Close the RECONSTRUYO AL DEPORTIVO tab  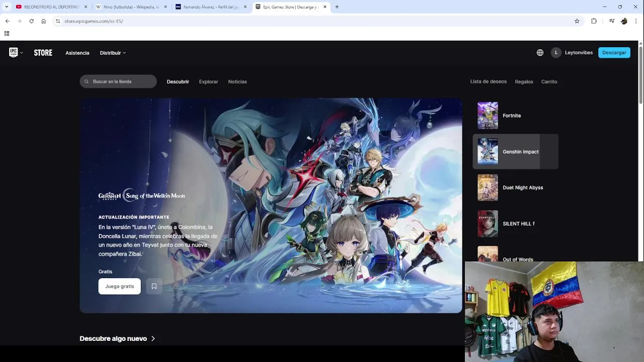(x=86, y=7)
